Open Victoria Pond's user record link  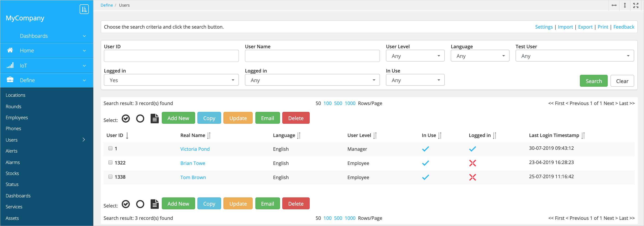point(195,149)
